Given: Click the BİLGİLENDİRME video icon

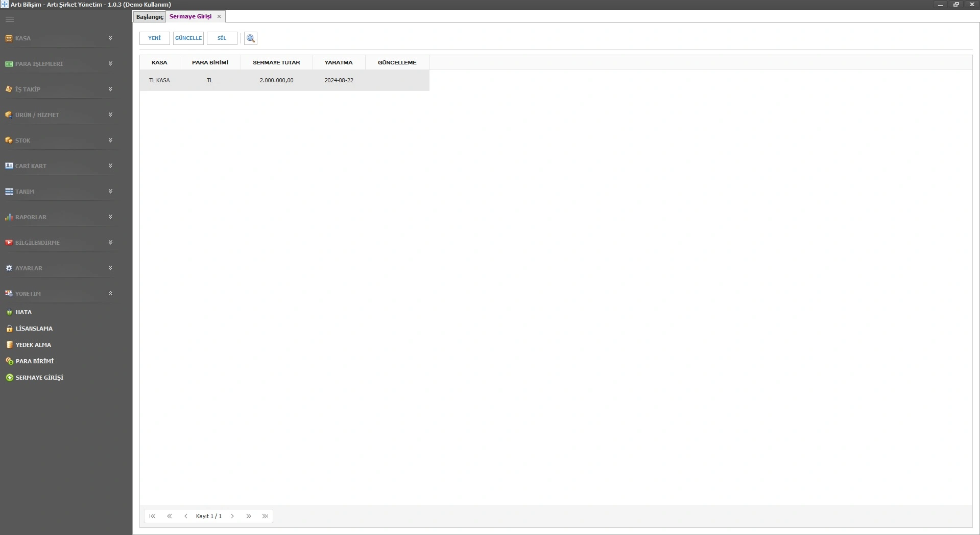Looking at the screenshot, I should click(x=9, y=242).
